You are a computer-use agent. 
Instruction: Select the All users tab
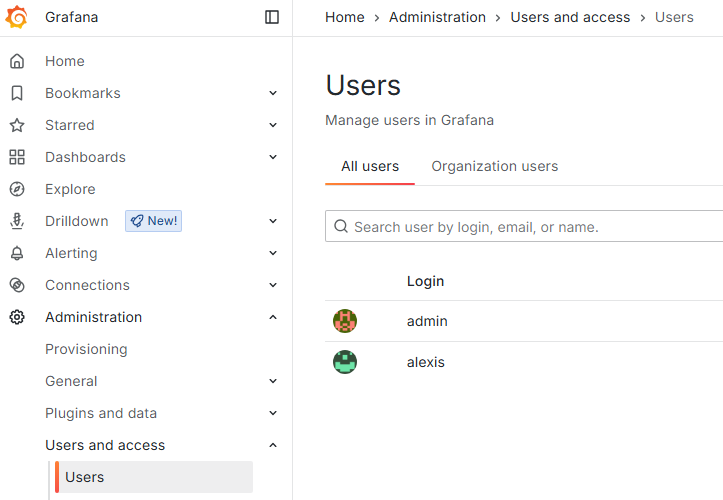click(x=370, y=166)
